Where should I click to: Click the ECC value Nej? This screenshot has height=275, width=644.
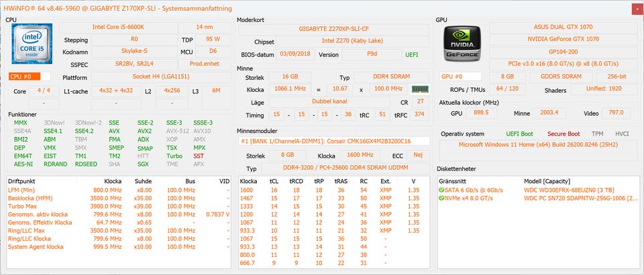click(419, 155)
